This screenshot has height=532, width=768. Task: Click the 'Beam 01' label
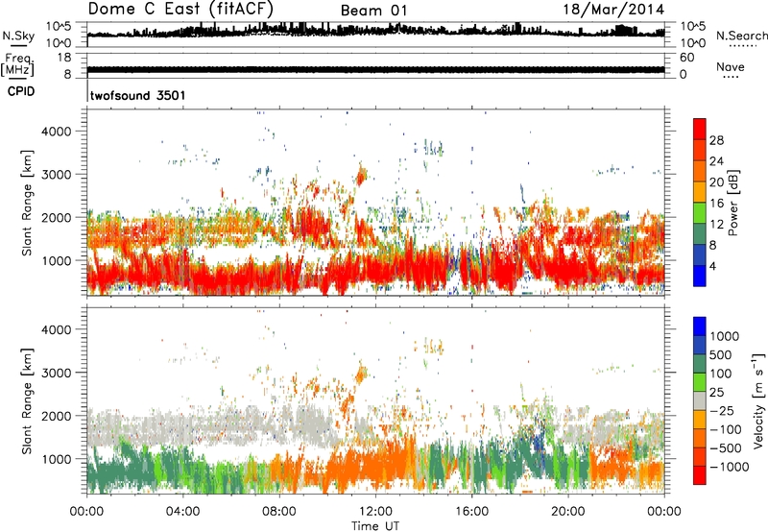coord(373,11)
